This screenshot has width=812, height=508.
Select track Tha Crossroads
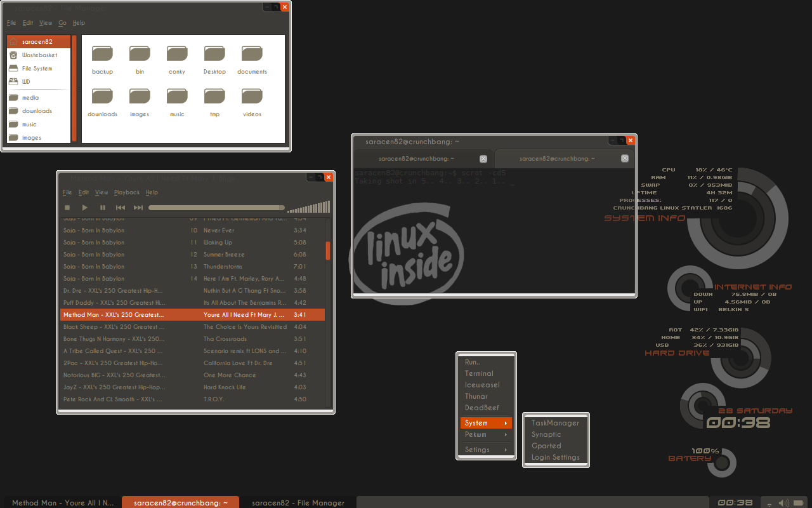[192, 339]
